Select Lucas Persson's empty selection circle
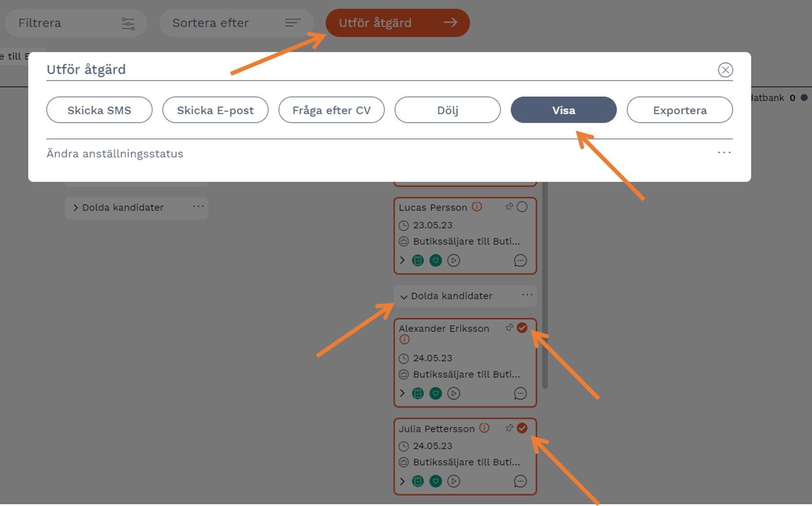The height and width of the screenshot is (506, 812). pos(522,207)
